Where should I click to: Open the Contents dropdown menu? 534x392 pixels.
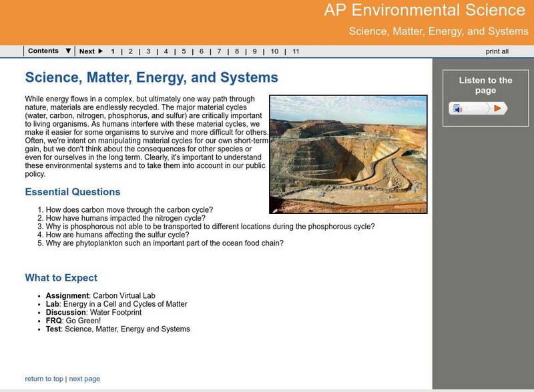coord(49,51)
